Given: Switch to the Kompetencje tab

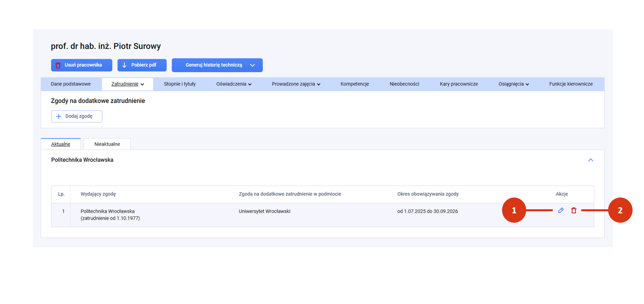Looking at the screenshot, I should point(355,84).
